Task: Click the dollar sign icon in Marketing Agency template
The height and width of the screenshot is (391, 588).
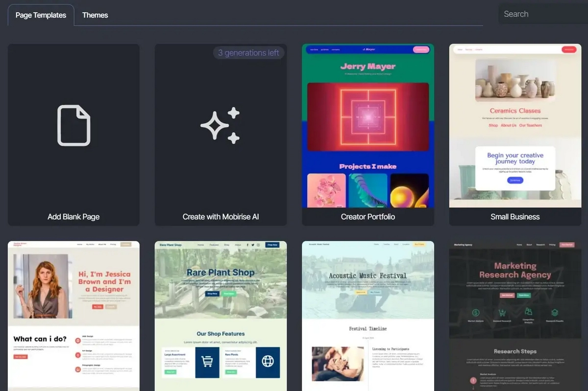Action: pos(475,313)
